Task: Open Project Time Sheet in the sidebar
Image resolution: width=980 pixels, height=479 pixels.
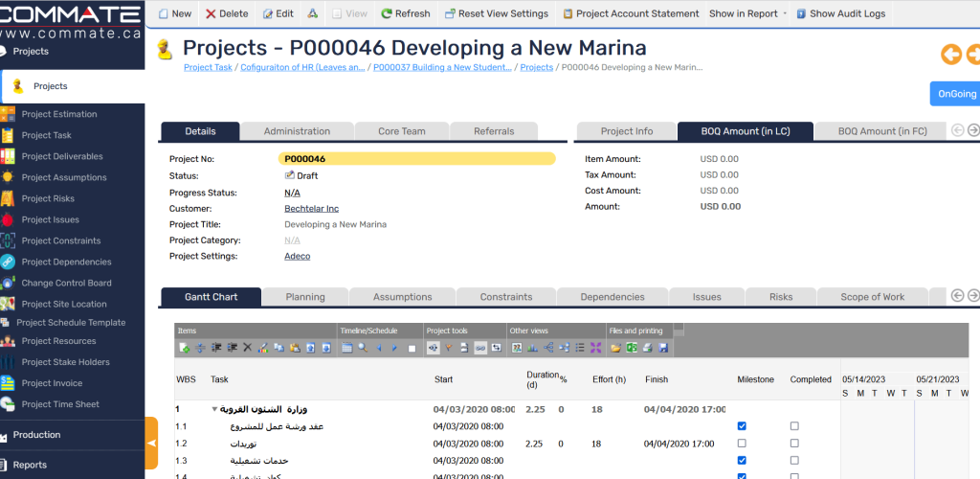Action: point(60,404)
